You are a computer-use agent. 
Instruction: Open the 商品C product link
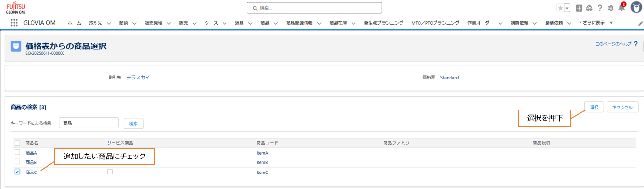(x=32, y=172)
